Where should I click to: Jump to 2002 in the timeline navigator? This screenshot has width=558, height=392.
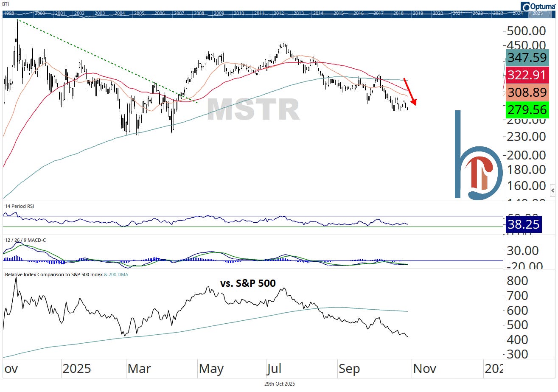tap(79, 13)
